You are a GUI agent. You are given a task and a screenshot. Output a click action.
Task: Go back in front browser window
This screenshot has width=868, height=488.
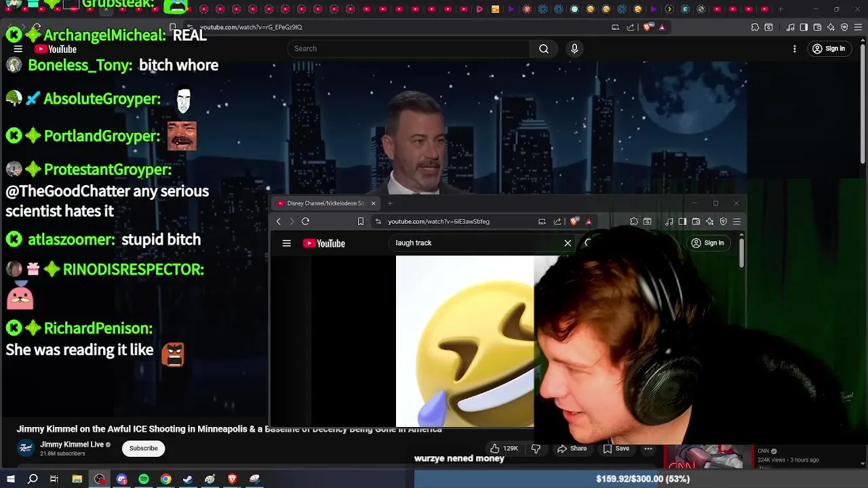pyautogui.click(x=278, y=222)
